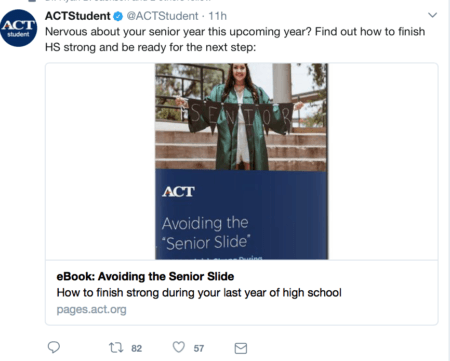Image resolution: width=450 pixels, height=361 pixels.
Task: Click the pages.act.org domain link
Action: point(91,309)
